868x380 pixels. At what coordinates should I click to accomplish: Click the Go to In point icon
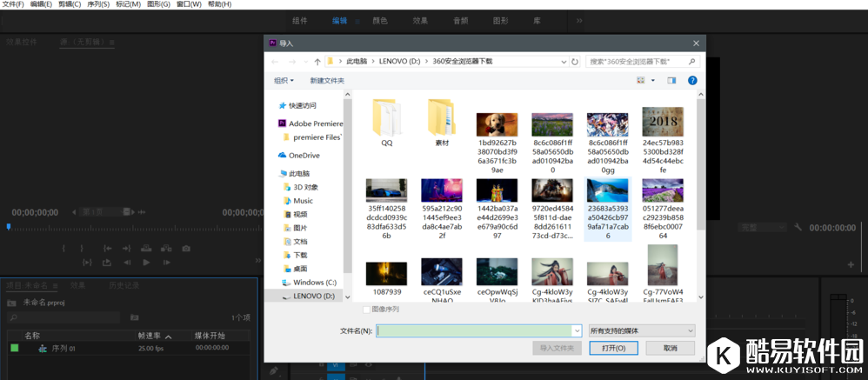108,249
